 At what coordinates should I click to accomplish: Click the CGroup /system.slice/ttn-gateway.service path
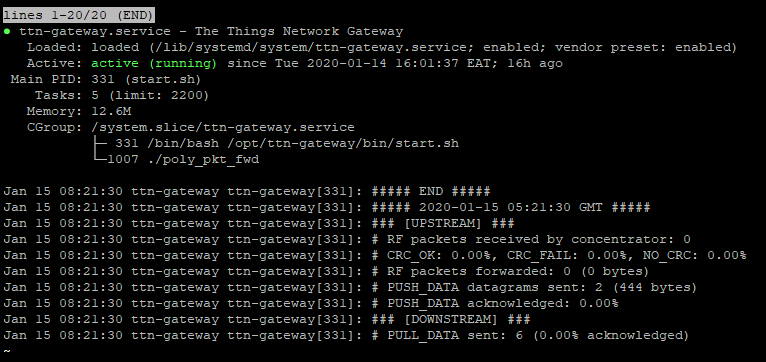tap(223, 128)
